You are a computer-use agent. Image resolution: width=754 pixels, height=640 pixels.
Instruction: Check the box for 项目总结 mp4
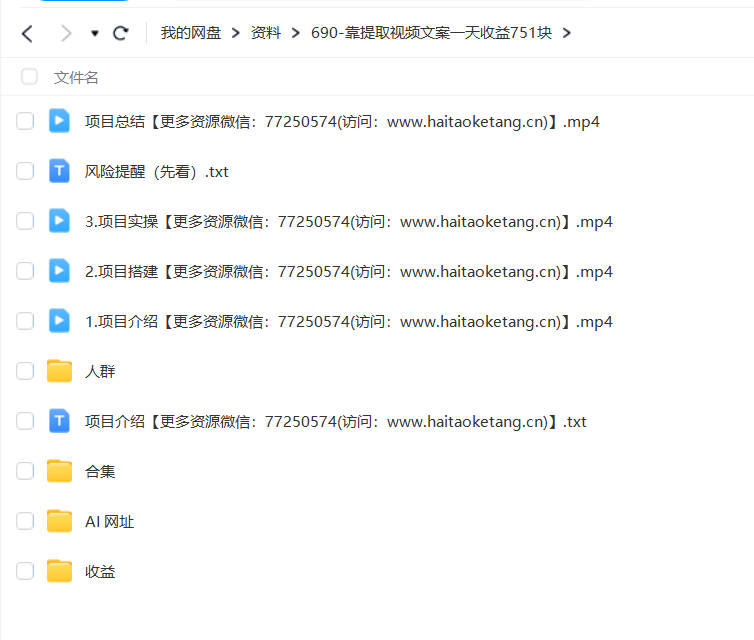[x=25, y=121]
